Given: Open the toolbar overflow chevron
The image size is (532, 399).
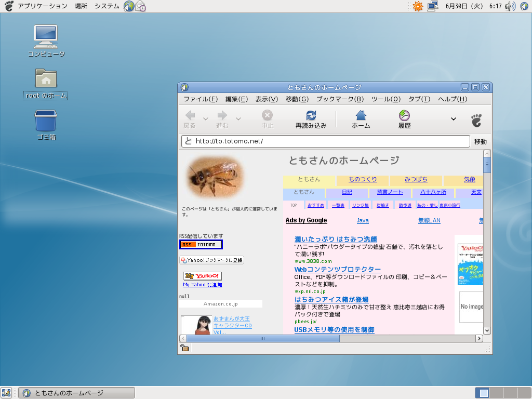Looking at the screenshot, I should point(453,119).
